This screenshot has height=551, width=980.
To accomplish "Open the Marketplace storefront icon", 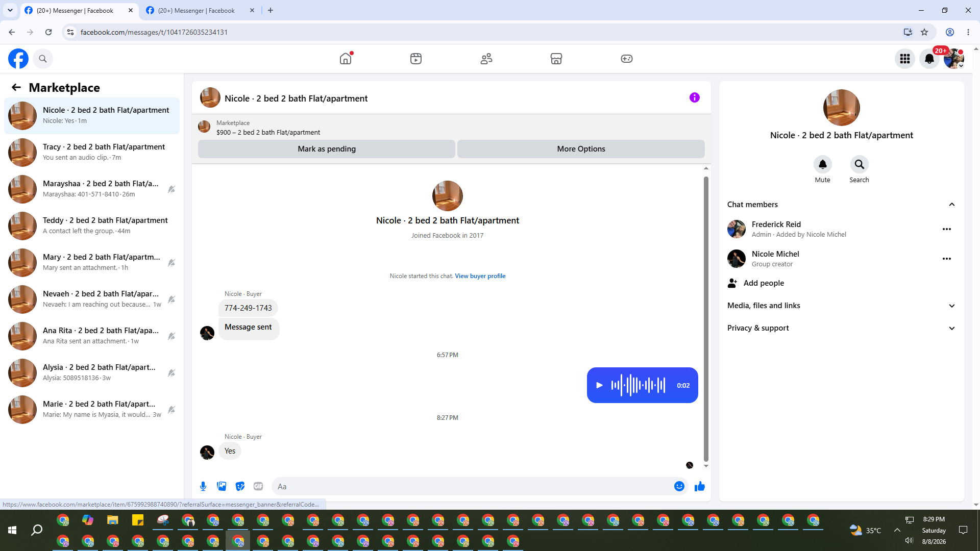I will tap(556, 59).
